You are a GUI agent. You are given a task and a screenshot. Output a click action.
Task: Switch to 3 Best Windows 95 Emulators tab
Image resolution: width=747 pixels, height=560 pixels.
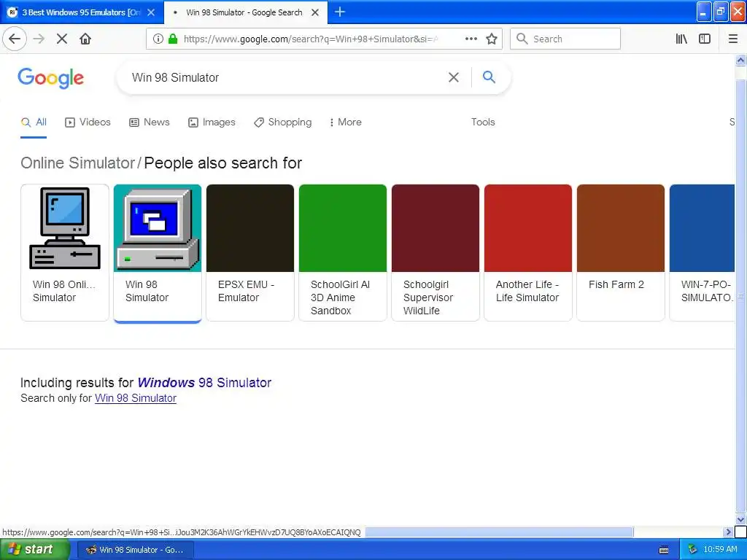click(x=82, y=12)
